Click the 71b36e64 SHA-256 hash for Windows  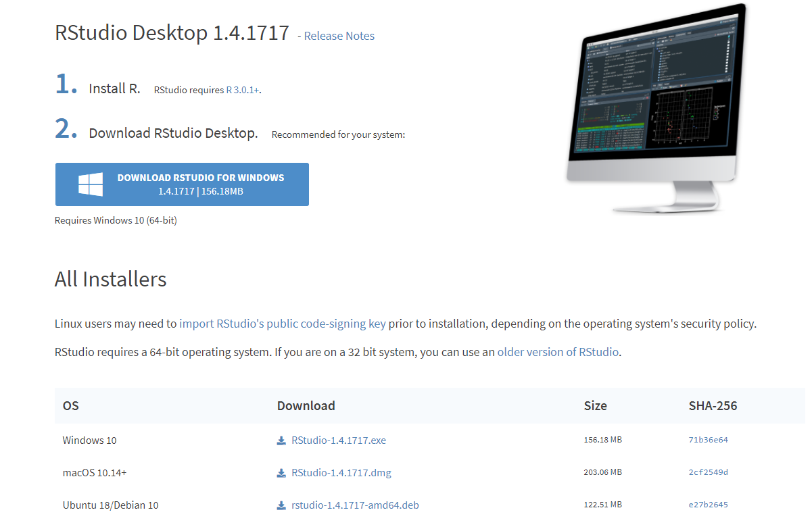pyautogui.click(x=708, y=440)
